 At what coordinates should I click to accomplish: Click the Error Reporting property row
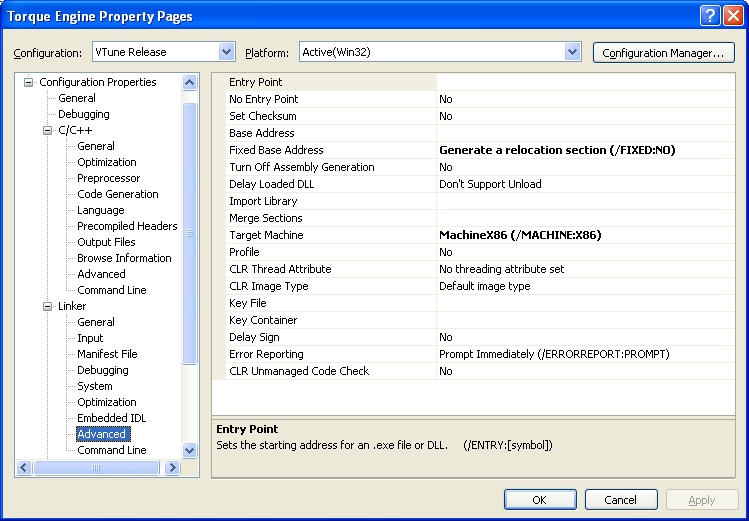pos(266,354)
